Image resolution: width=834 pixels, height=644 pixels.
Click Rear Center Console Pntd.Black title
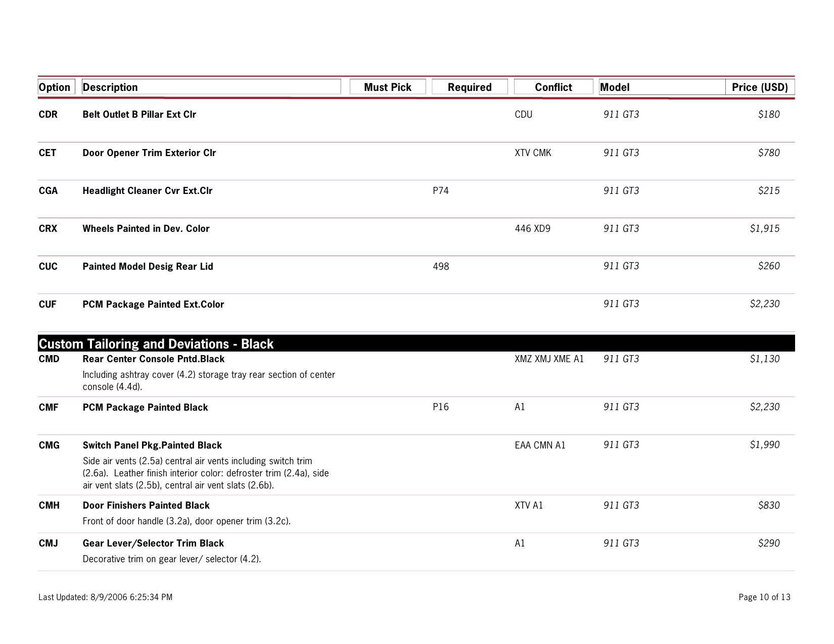click(154, 359)
